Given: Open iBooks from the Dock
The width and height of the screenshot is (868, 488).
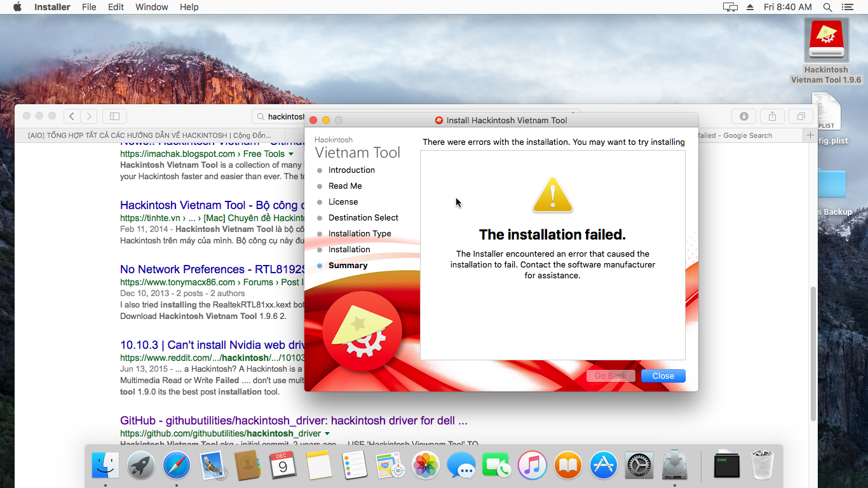Looking at the screenshot, I should (568, 466).
